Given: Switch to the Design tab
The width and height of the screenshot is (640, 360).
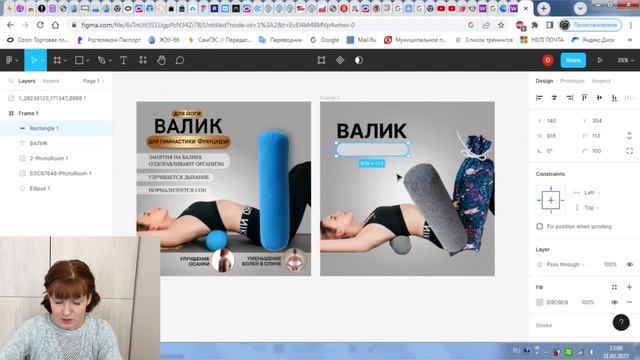Looking at the screenshot, I should tap(544, 81).
